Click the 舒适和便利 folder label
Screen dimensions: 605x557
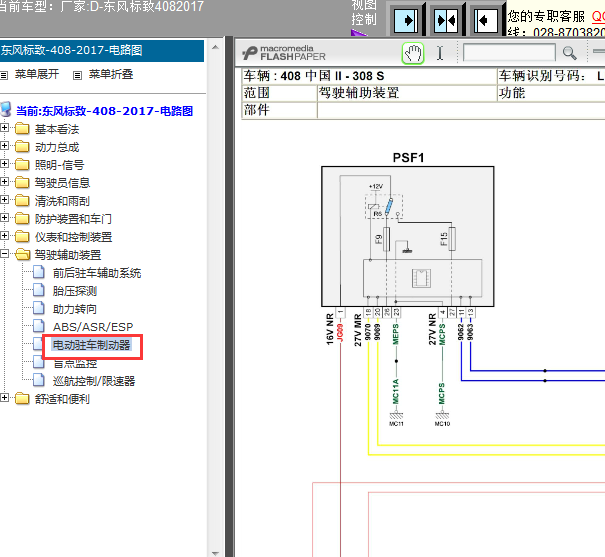tap(62, 399)
